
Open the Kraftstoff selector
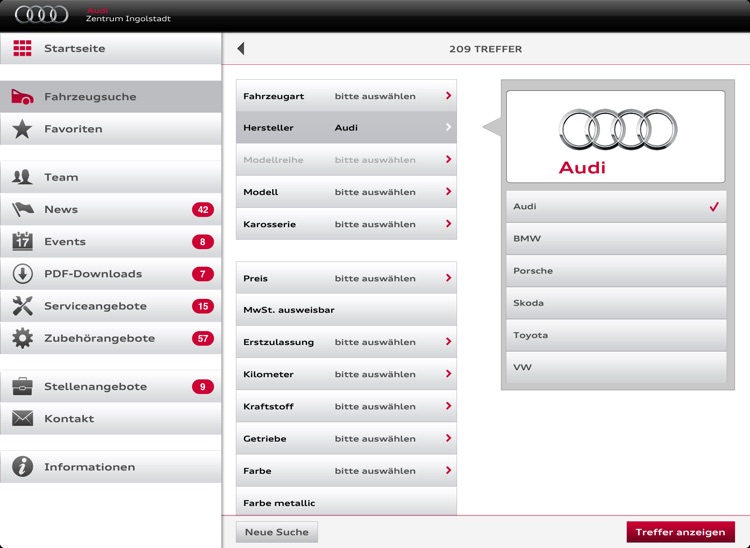[x=346, y=406]
